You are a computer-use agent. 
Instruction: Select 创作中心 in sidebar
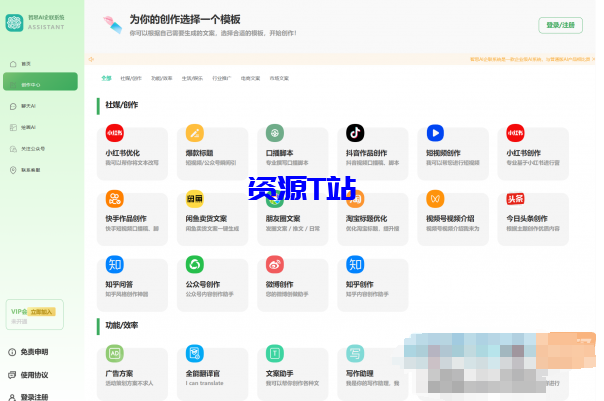pos(40,82)
